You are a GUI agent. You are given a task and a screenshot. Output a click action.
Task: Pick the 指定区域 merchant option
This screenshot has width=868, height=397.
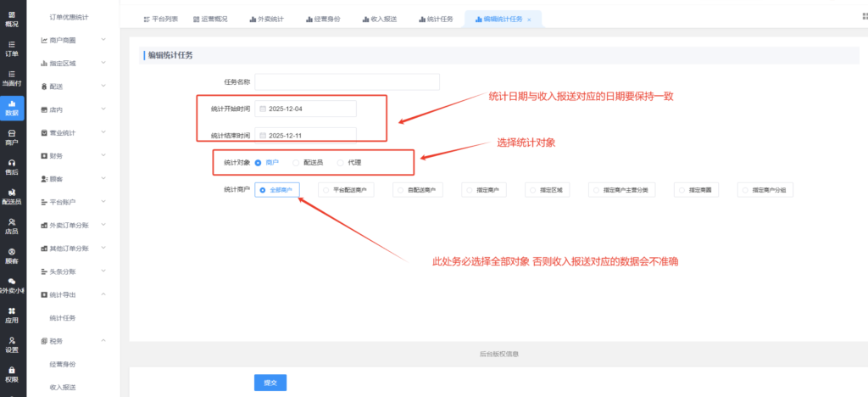(552, 191)
